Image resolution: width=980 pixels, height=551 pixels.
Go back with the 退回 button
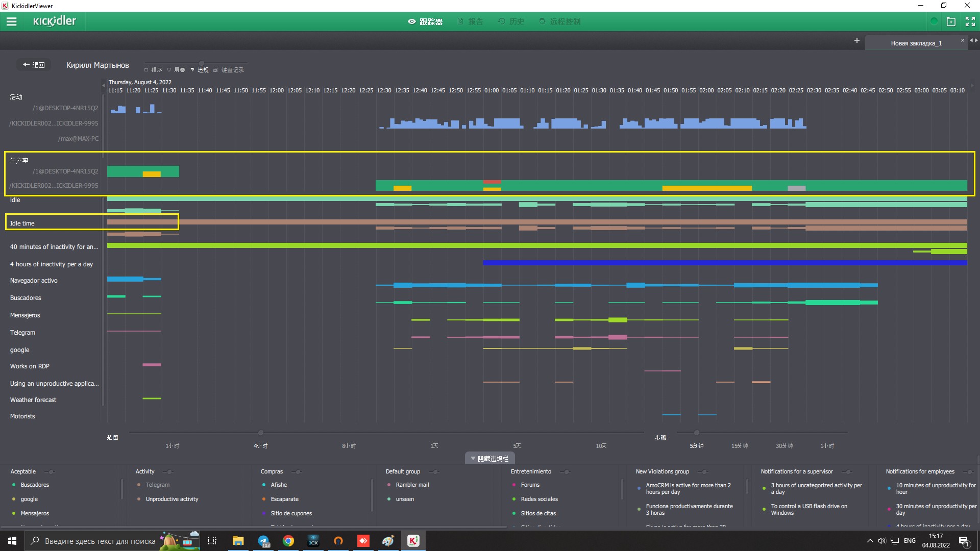click(x=34, y=65)
